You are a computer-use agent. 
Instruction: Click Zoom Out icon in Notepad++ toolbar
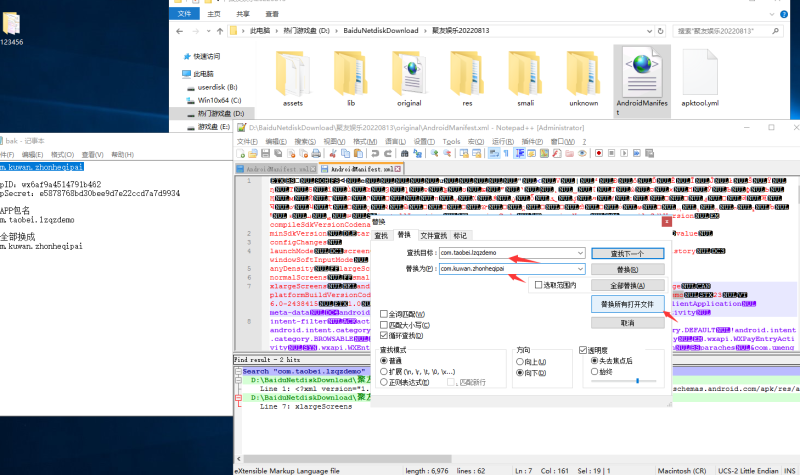coord(447,153)
